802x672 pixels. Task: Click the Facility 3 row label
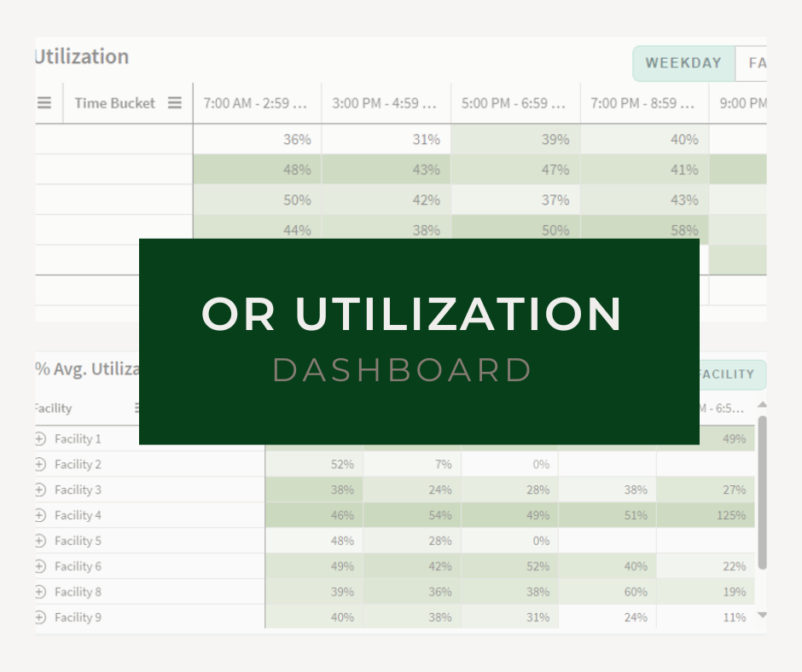point(78,490)
